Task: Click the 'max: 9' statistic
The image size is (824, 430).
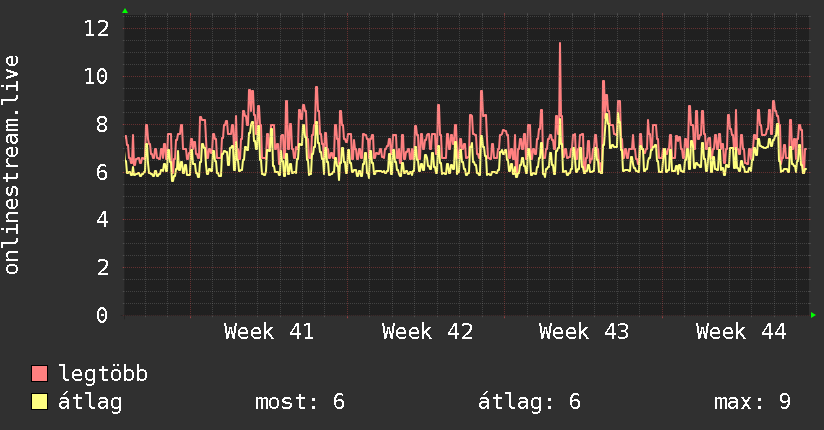Action: pos(752,402)
